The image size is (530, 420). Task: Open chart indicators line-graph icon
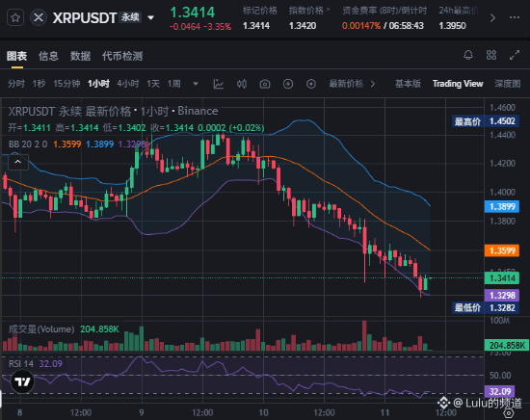[x=219, y=84]
